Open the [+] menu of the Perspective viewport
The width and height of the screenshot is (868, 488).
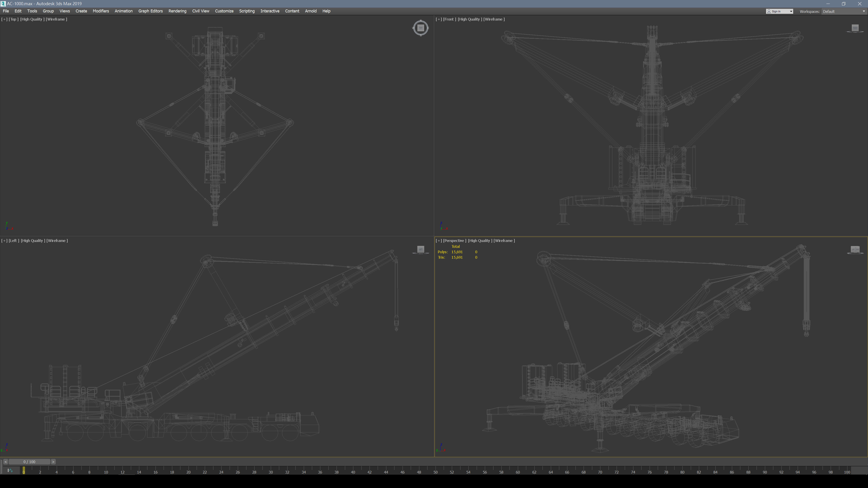coord(439,240)
